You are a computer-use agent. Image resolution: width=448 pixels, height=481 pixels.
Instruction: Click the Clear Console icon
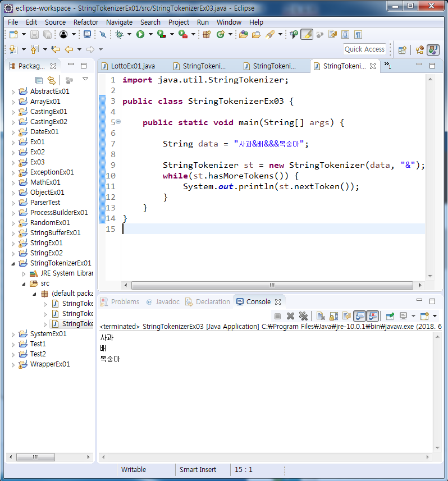click(321, 316)
